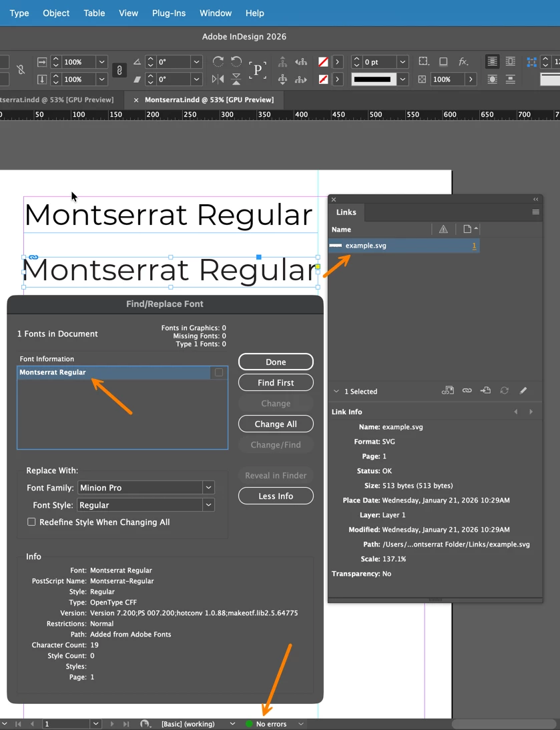560x730 pixels.
Task: Click Relink from CC Libraries icon
Action: (x=448, y=390)
